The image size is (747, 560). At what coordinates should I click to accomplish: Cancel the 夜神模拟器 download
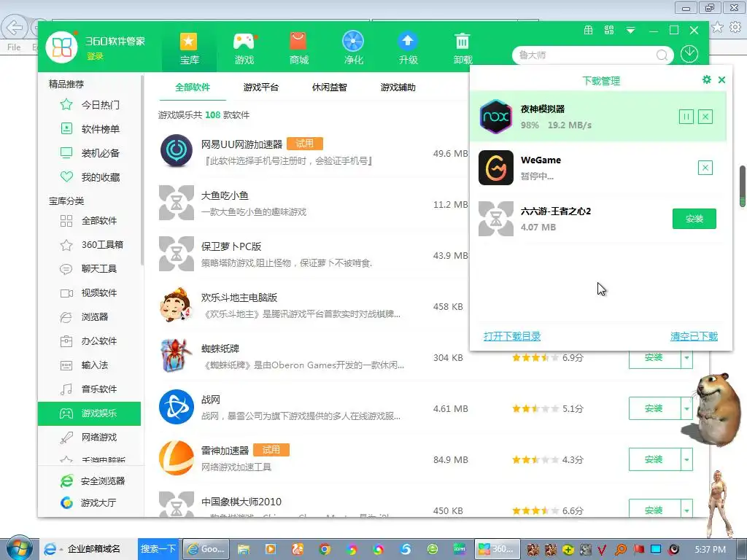coord(705,117)
